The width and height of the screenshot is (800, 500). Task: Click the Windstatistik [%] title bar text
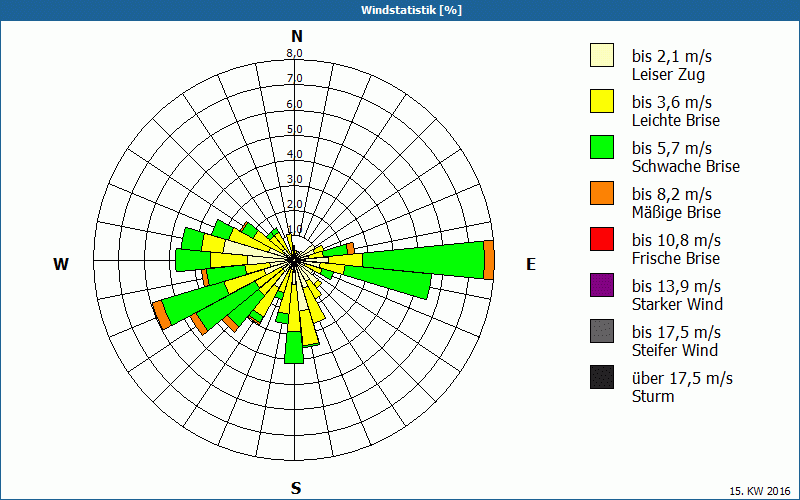[x=411, y=10]
